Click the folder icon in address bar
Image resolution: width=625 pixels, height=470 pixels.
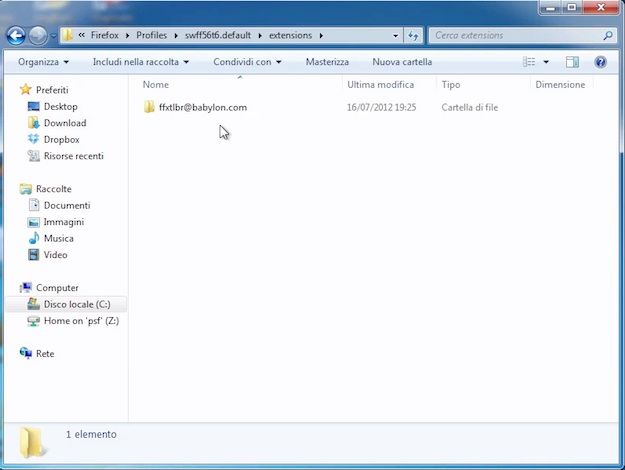pyautogui.click(x=68, y=35)
